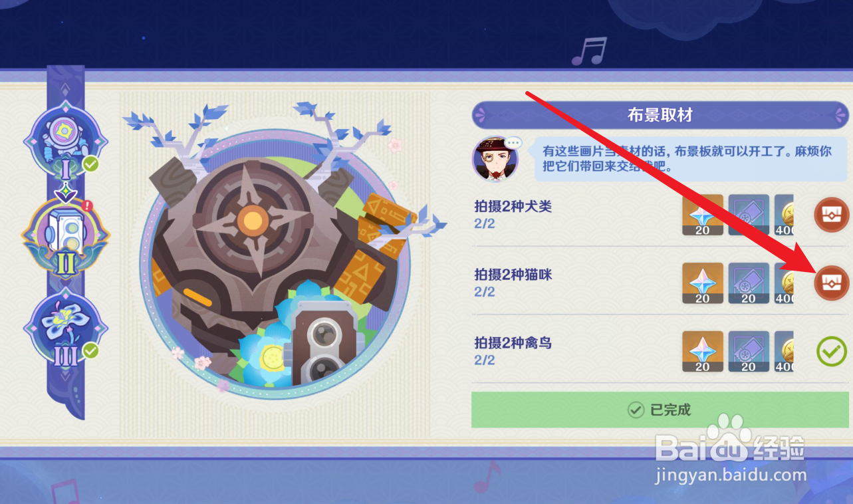
Task: Click green check badge on stage I
Action: [91, 164]
